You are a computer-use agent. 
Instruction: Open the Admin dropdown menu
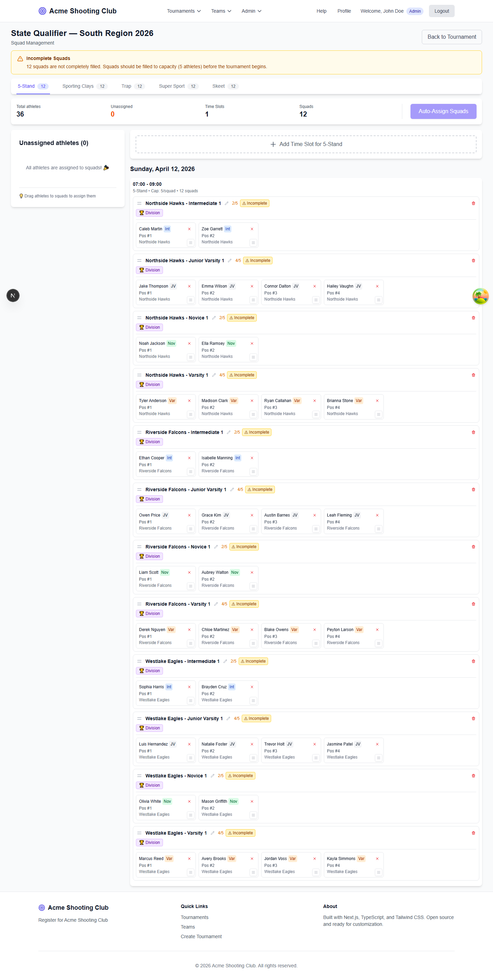[x=251, y=11]
